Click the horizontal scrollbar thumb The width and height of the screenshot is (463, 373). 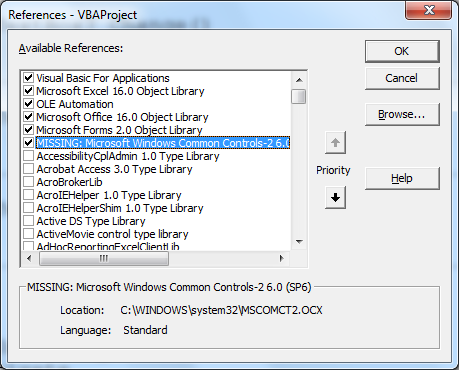[104, 258]
